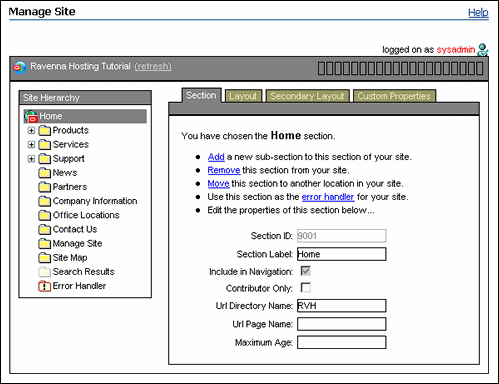Click the Partners folder icon
Screen dimensions: 499x384
44,187
